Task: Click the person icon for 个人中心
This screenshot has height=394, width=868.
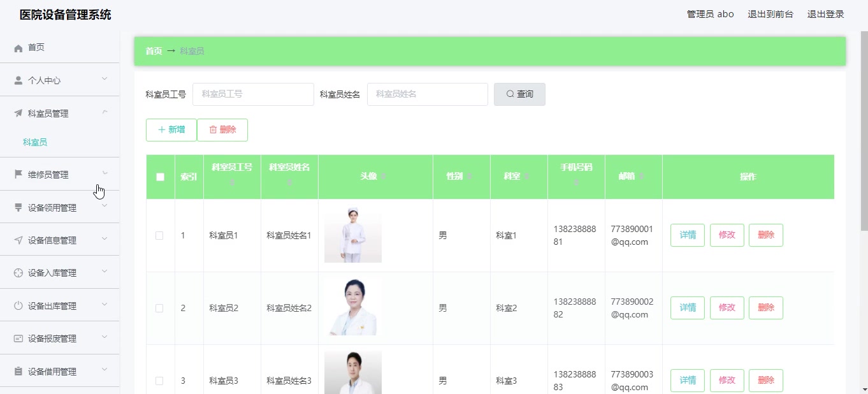Action: [18, 80]
